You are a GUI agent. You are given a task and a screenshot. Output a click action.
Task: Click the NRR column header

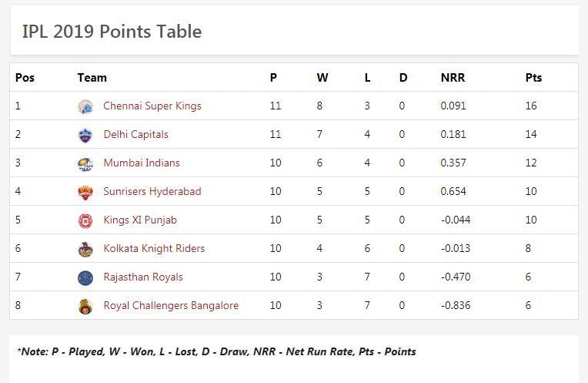pyautogui.click(x=453, y=78)
